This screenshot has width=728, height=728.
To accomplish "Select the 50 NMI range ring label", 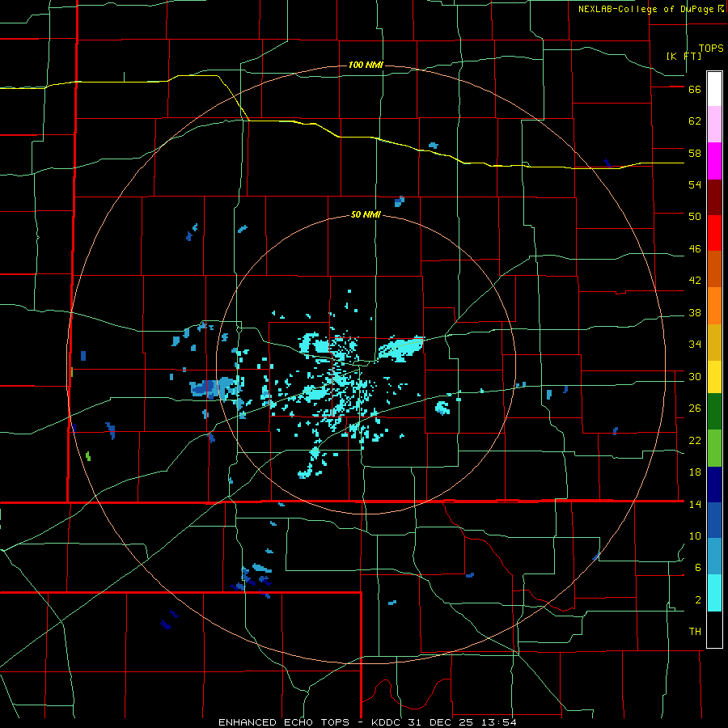I will click(x=366, y=214).
